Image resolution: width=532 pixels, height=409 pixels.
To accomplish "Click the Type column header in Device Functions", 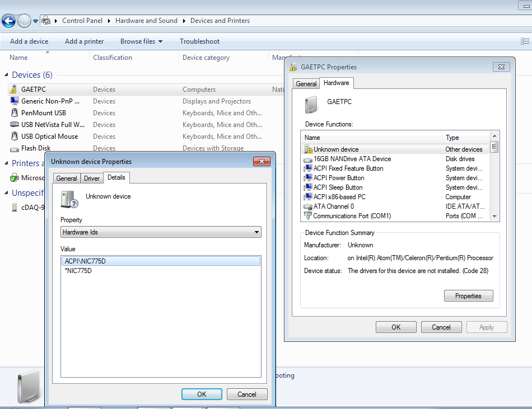I will (x=466, y=138).
